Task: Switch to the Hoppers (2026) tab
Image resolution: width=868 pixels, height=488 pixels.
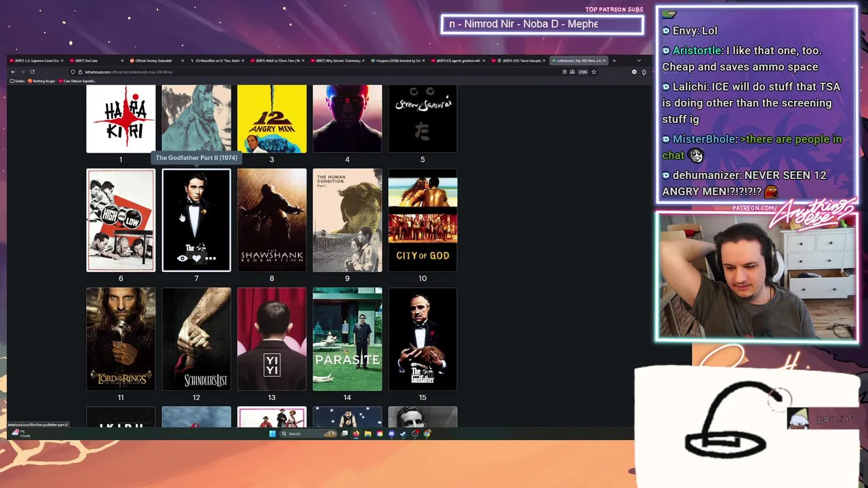Action: 399,60
